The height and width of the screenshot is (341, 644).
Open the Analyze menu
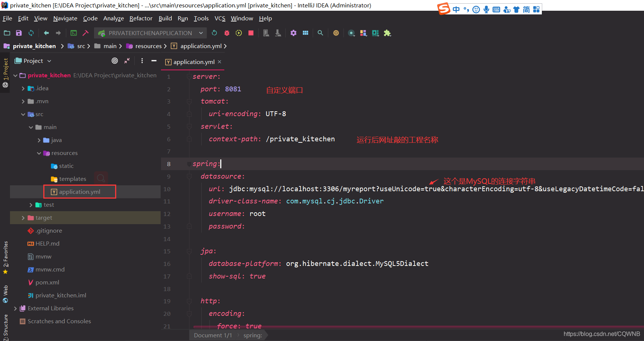click(x=113, y=18)
